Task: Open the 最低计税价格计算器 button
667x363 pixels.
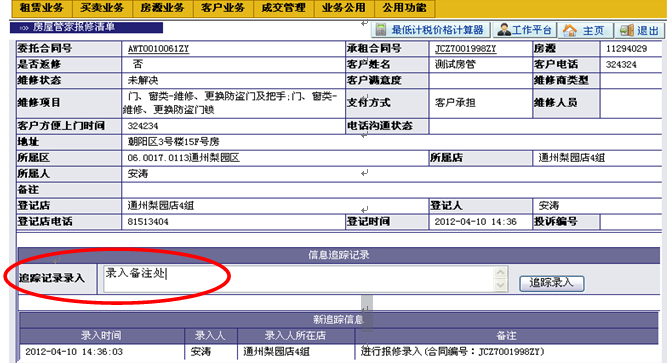Action: 431,30
